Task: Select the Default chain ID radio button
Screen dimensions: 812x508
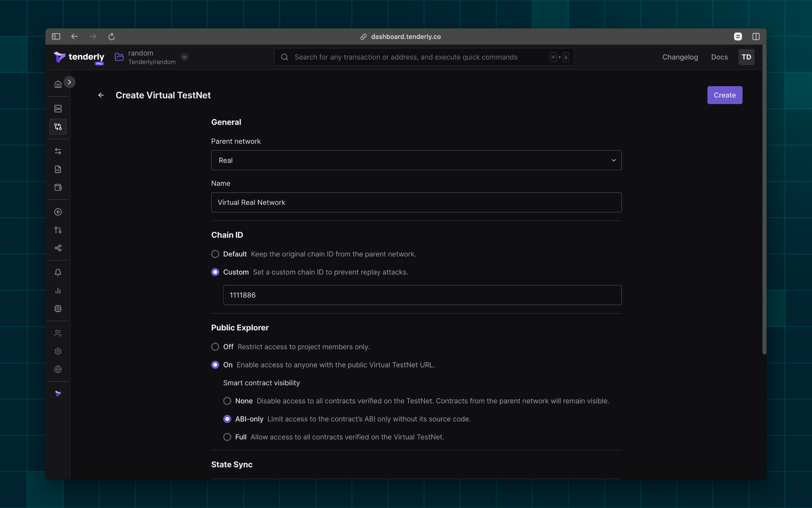Action: [215, 254]
